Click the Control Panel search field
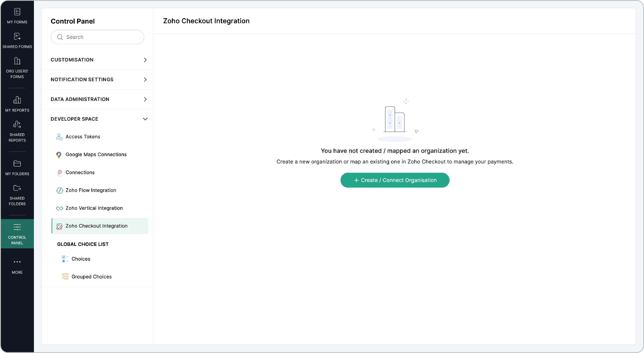 pos(97,37)
